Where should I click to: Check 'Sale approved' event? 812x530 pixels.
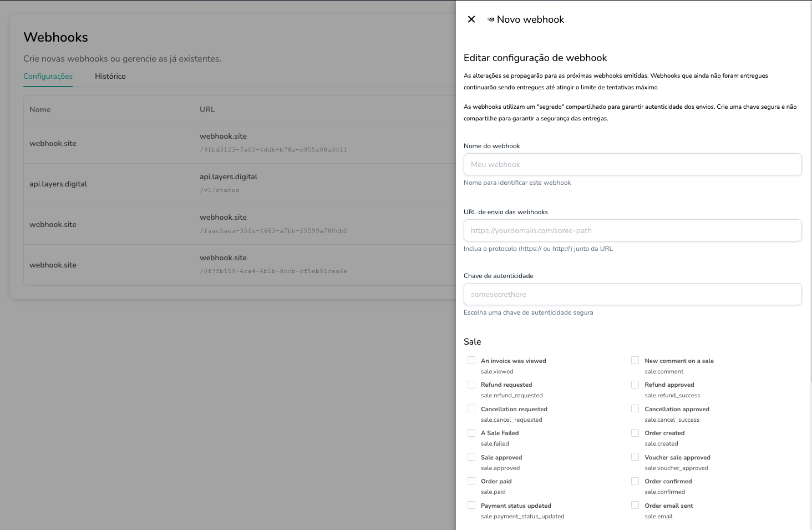click(471, 457)
